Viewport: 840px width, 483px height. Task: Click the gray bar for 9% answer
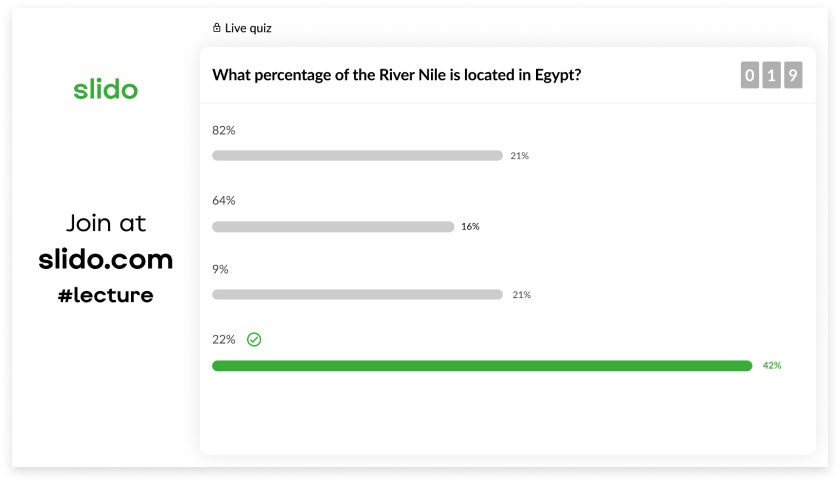pyautogui.click(x=357, y=295)
